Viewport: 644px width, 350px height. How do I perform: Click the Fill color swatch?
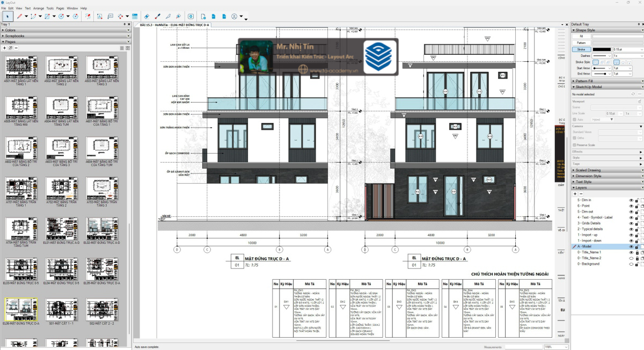617,37
